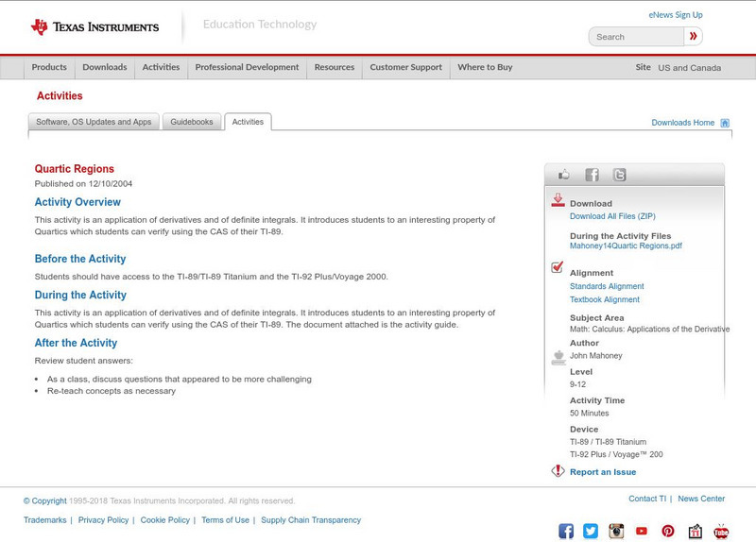The image size is (756, 542).
Task: Open the News Center link
Action: [x=701, y=499]
